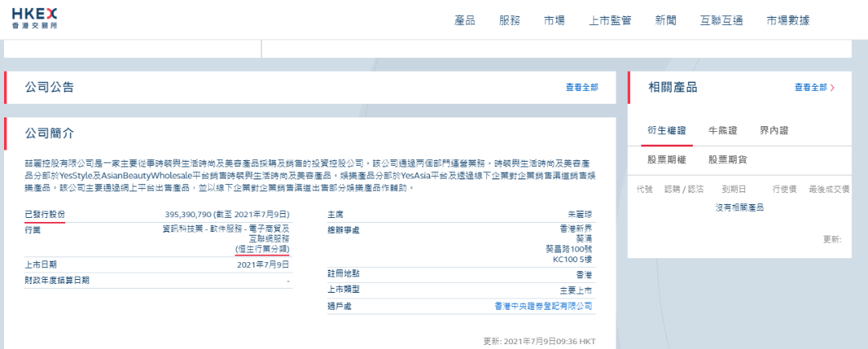The height and width of the screenshot is (349, 868).
Task: Switch to the 股票期權 tab
Action: click(x=666, y=160)
